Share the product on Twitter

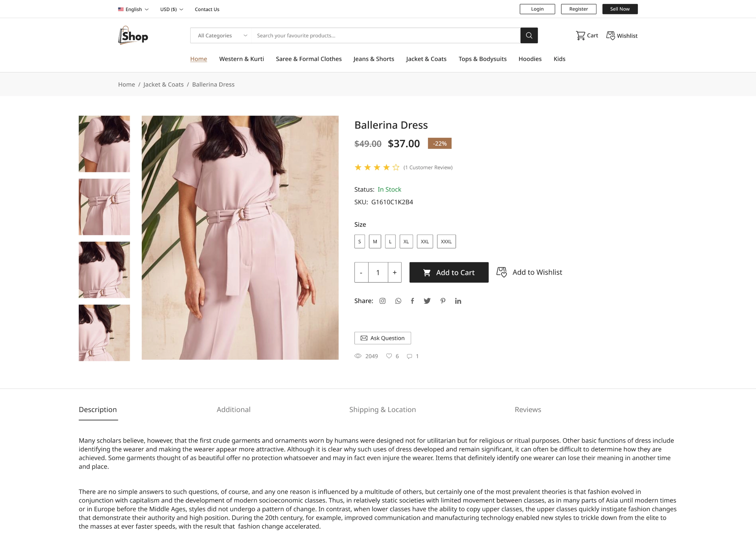(427, 301)
